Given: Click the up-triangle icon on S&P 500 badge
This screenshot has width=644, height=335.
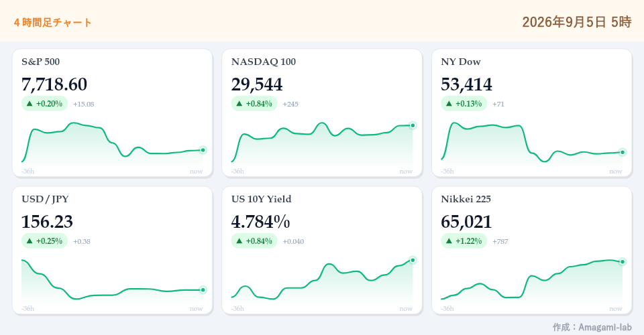Looking at the screenshot, I should (x=30, y=104).
